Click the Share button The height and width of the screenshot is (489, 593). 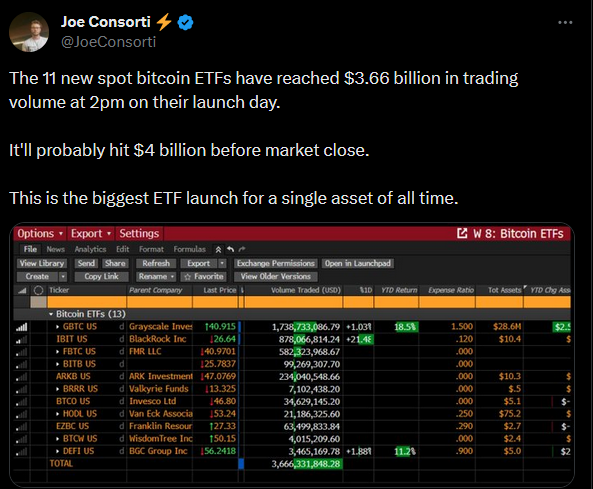[115, 263]
